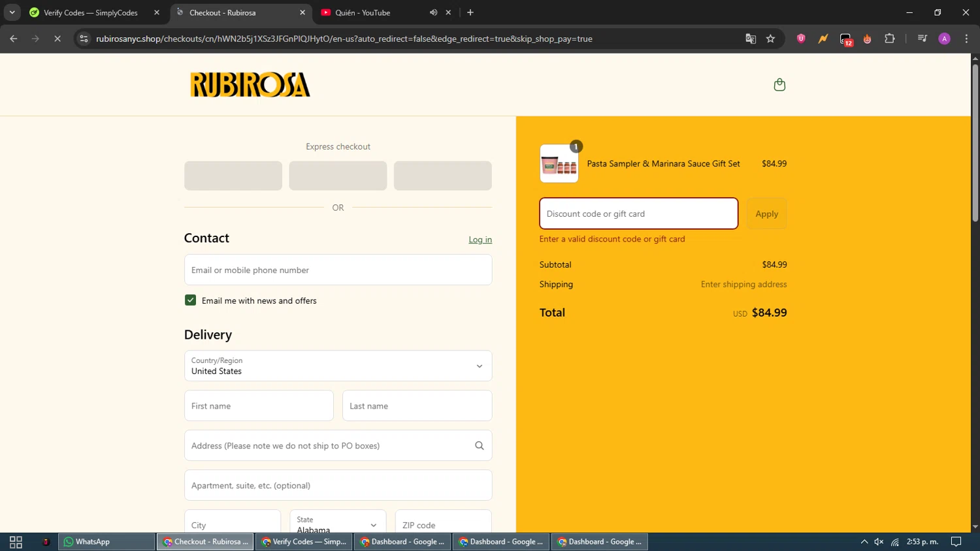Click the address search magnifier icon
Image resolution: width=980 pixels, height=551 pixels.
click(480, 446)
